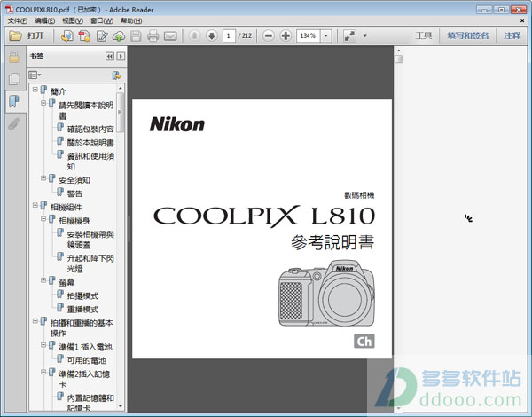Collapse the 簡介 bookmark node
The height and width of the screenshot is (417, 532).
click(35, 90)
